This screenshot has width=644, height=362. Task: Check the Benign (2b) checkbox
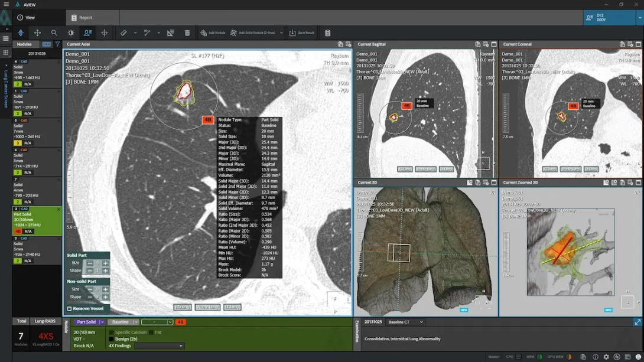point(111,340)
